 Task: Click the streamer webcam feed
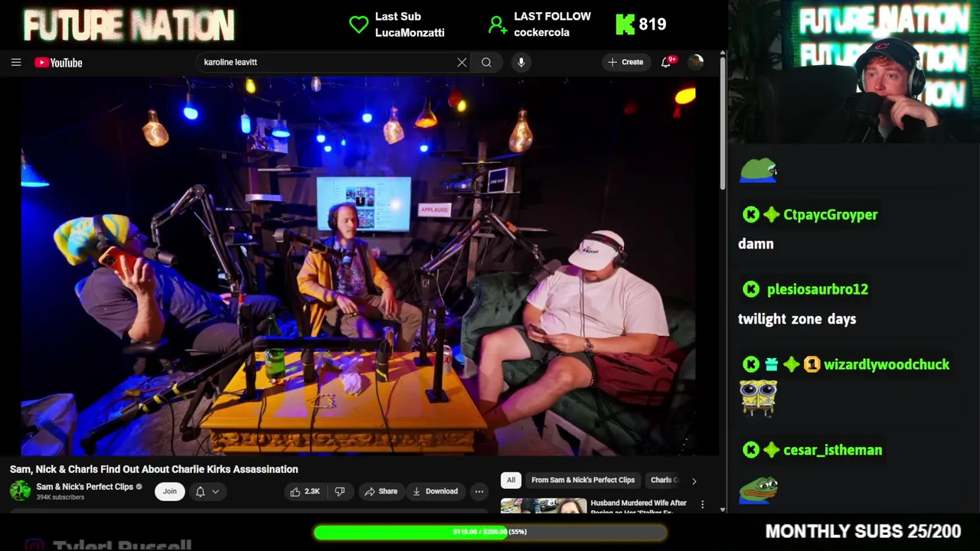pyautogui.click(x=854, y=72)
